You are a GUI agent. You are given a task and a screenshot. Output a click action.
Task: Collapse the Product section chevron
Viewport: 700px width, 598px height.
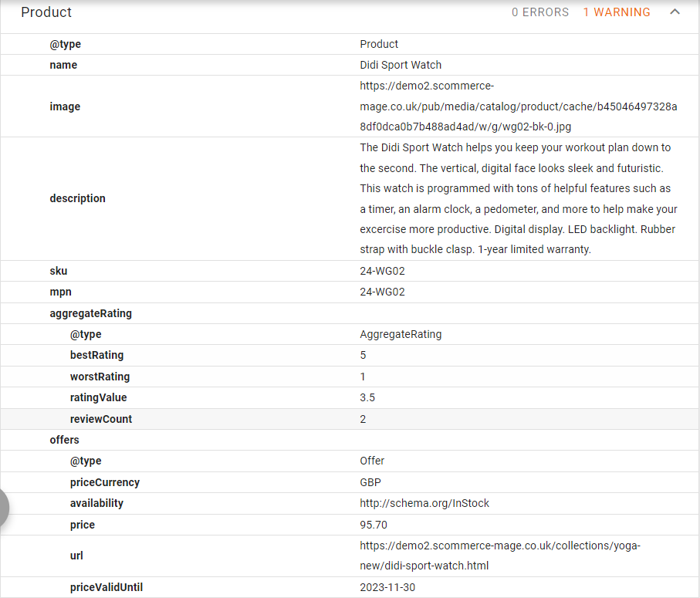pyautogui.click(x=675, y=12)
